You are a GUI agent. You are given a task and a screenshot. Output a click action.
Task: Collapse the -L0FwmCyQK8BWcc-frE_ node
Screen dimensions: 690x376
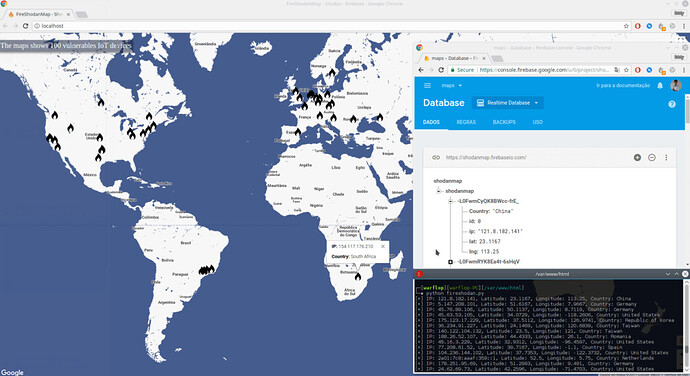450,201
